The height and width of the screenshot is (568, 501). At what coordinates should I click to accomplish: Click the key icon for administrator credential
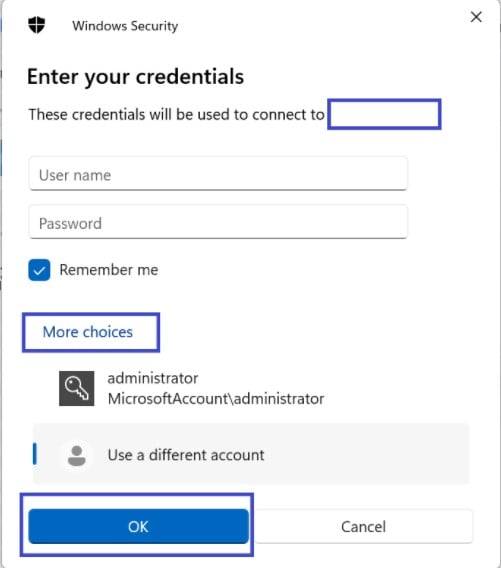point(77,388)
